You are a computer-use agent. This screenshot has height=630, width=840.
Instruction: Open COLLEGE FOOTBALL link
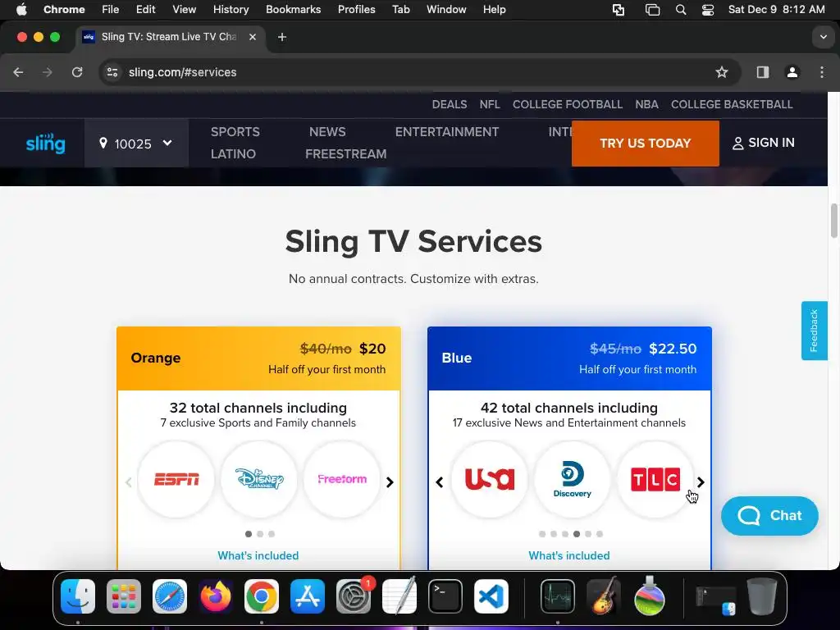point(568,104)
